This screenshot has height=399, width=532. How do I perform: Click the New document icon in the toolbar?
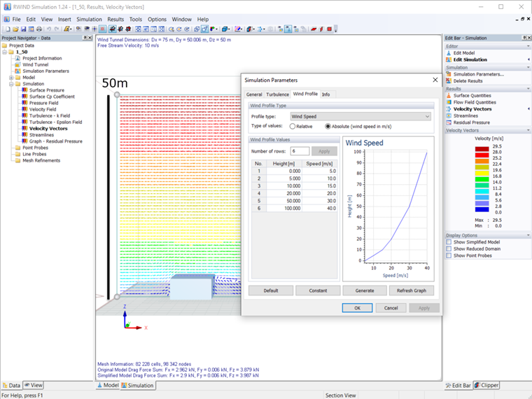click(8, 29)
